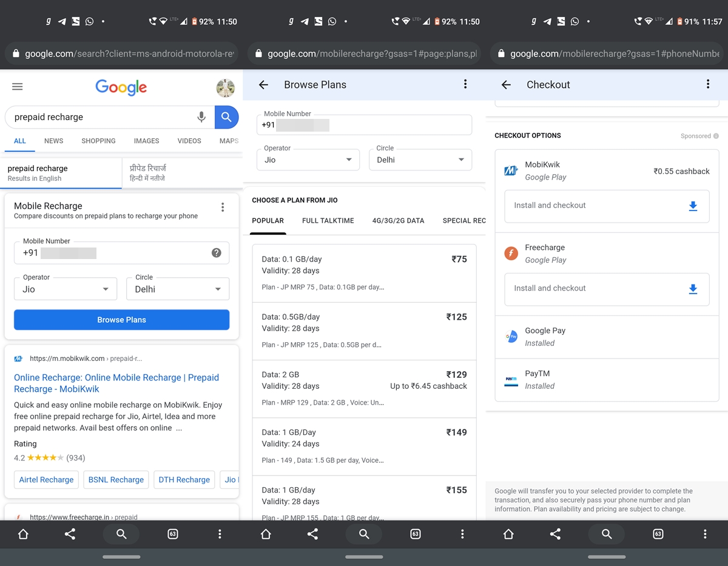728x566 pixels.
Task: Tap the blue search magnifier button
Action: click(226, 117)
